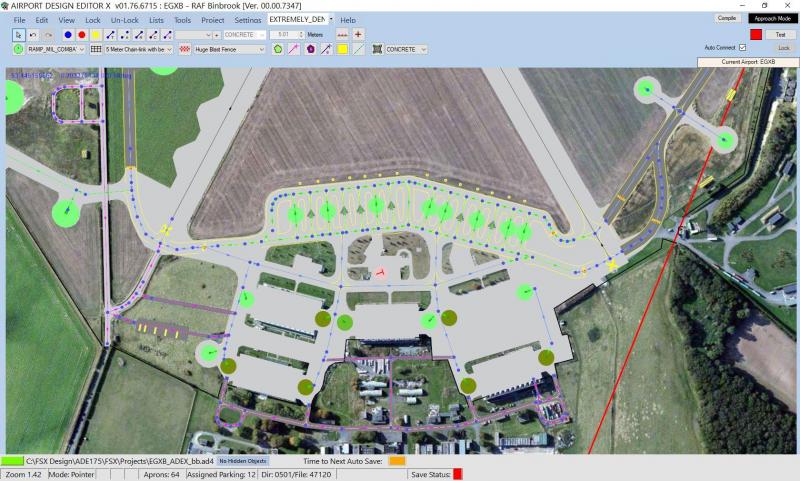Open the 5 Meter Chain-link fence dropdown
Viewport: 800px width, 481px height.
[x=140, y=48]
